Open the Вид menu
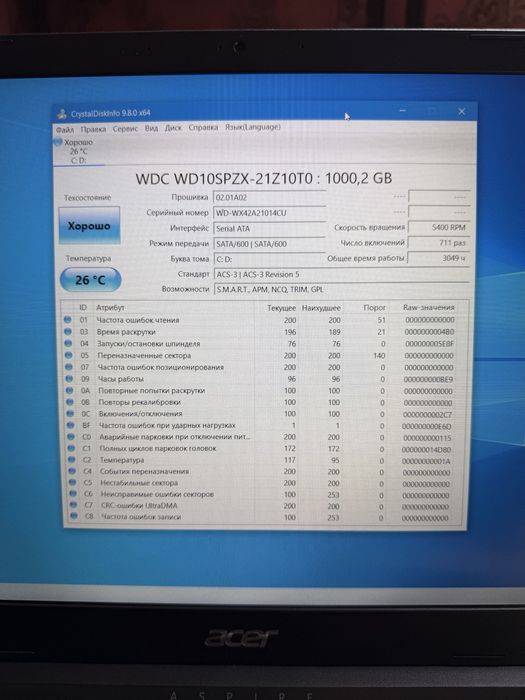The height and width of the screenshot is (700, 525). coord(151,128)
